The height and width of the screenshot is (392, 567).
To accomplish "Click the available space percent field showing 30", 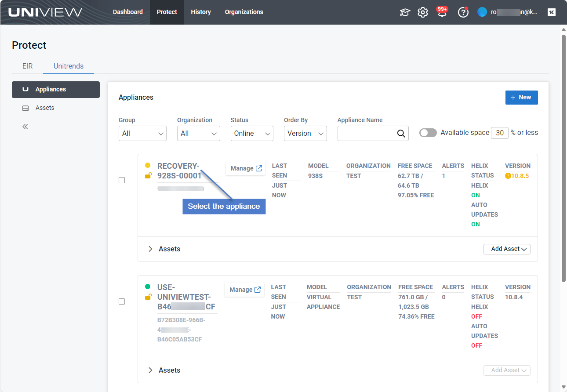I will point(500,133).
